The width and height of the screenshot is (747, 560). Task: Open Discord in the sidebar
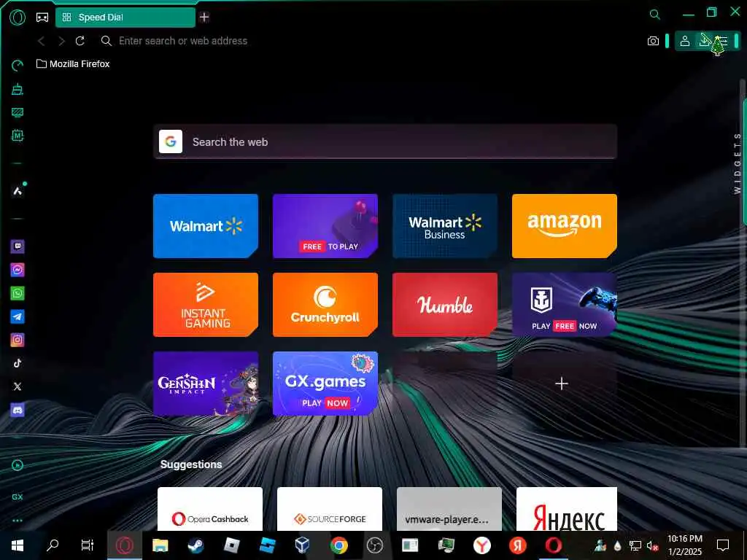[x=18, y=410]
